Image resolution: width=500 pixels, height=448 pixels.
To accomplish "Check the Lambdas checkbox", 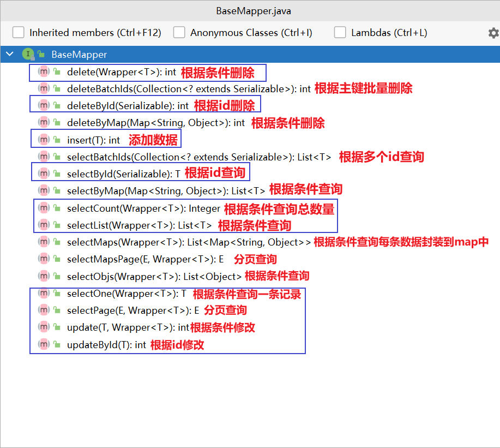I will [x=340, y=33].
